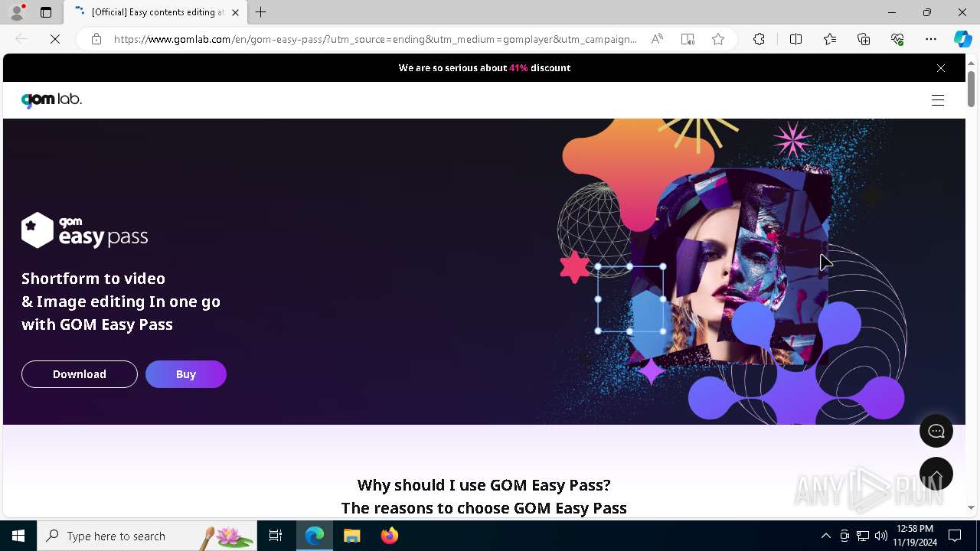The width and height of the screenshot is (980, 551).
Task: Click the scrollbar down arrow
Action: (971, 507)
